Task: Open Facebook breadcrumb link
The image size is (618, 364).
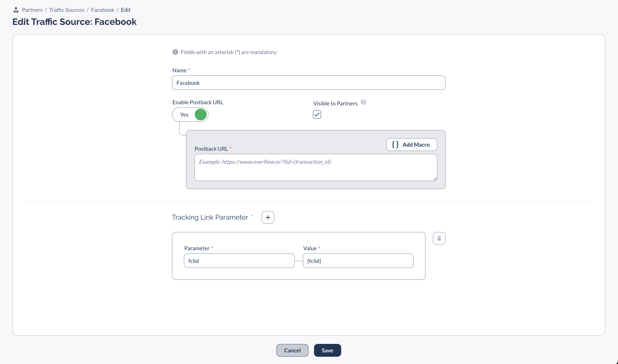Action: tap(103, 10)
